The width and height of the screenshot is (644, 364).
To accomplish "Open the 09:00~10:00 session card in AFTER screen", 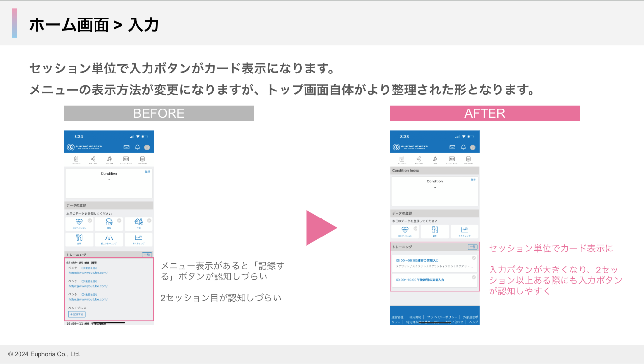I will click(x=435, y=280).
